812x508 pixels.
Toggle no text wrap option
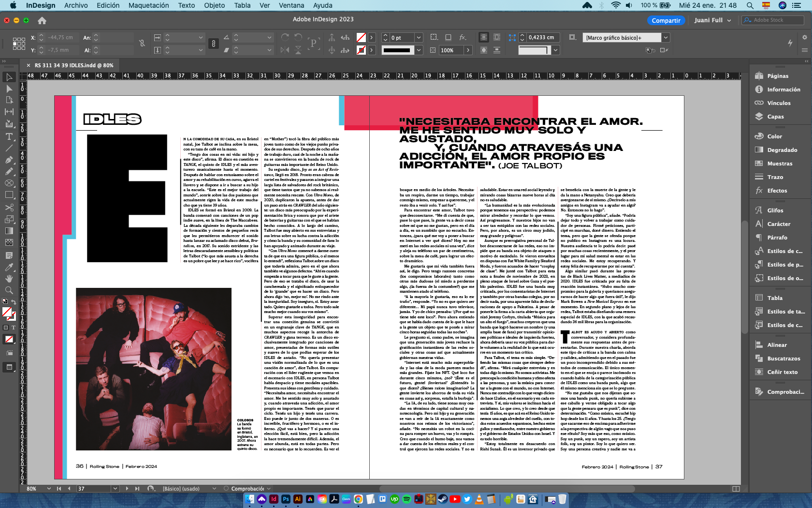click(x=484, y=37)
